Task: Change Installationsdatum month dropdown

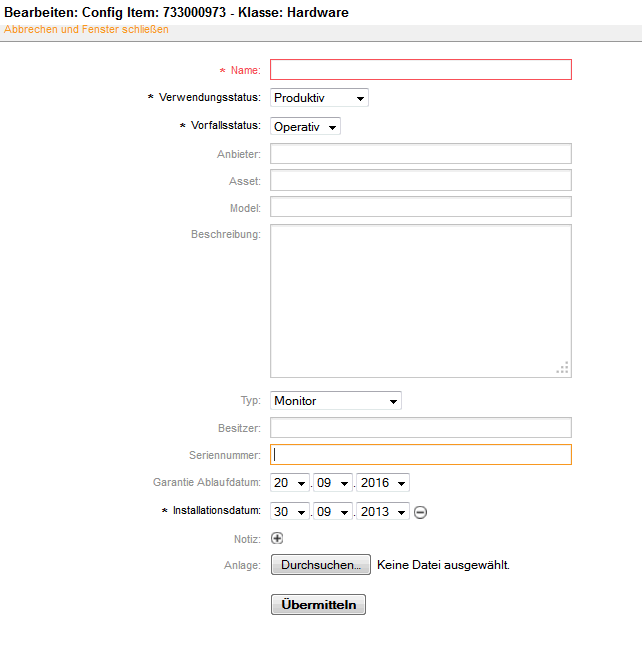Action: point(333,511)
